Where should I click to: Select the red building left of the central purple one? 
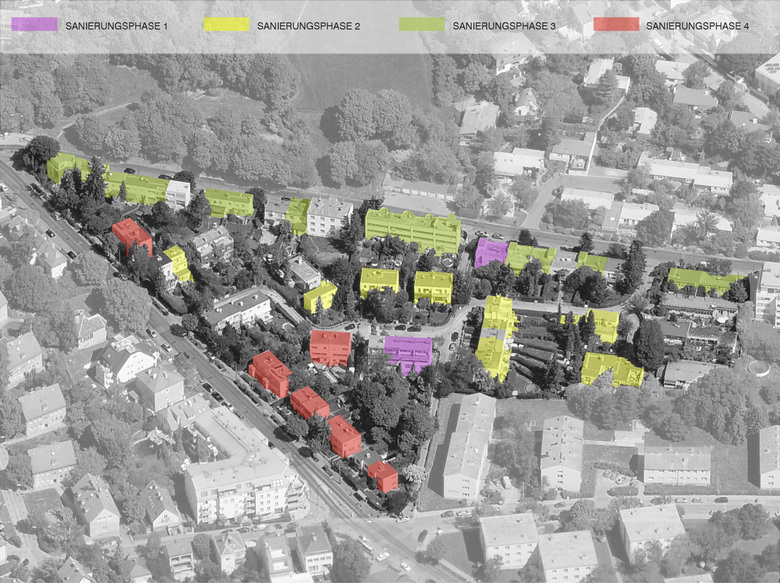click(x=330, y=347)
